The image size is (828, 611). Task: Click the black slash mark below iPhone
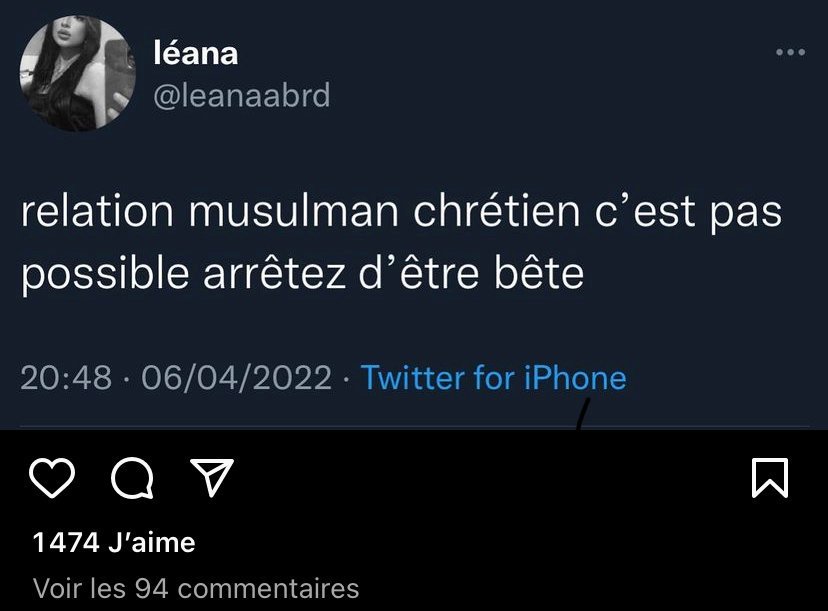tap(582, 413)
